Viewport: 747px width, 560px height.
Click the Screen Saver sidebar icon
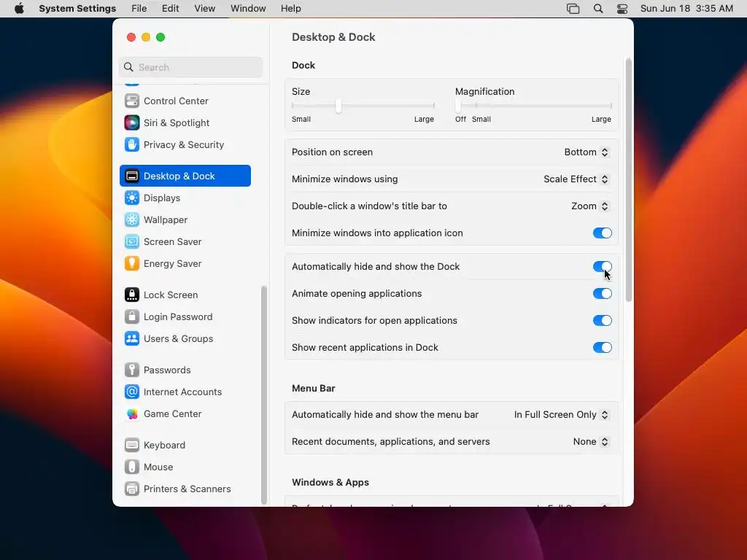[132, 242]
